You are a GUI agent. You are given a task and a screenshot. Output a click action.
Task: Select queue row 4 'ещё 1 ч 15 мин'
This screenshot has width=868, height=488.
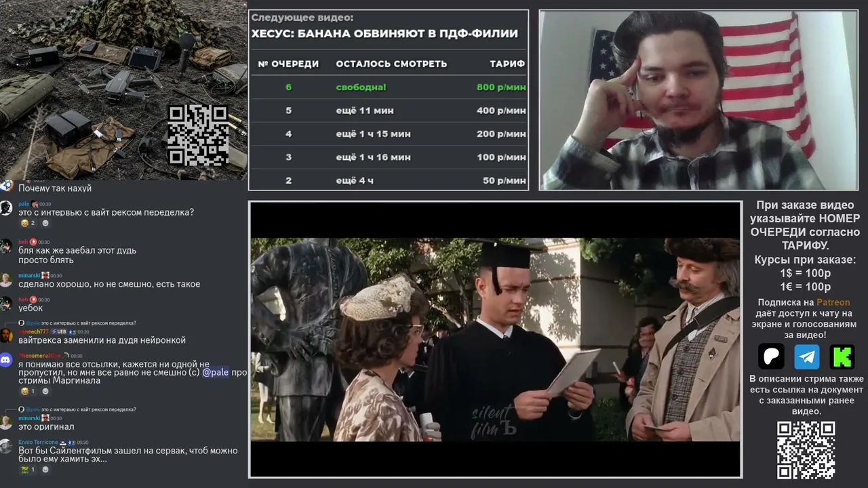(x=389, y=134)
